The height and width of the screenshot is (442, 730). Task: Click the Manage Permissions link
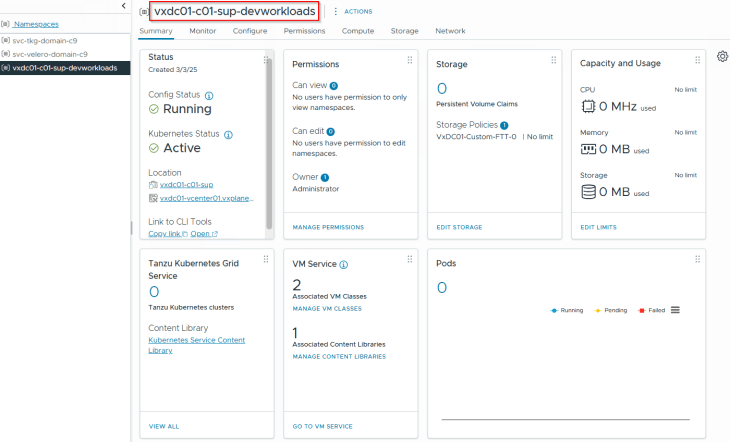point(328,227)
